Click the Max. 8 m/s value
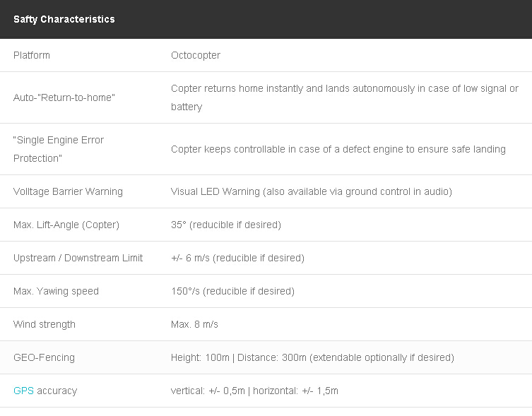 (194, 324)
